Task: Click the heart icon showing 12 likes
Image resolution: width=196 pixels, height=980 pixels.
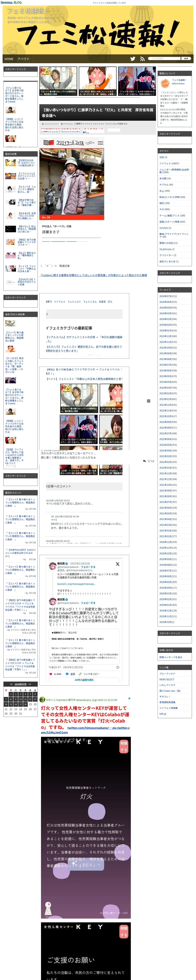Action: 149,461
